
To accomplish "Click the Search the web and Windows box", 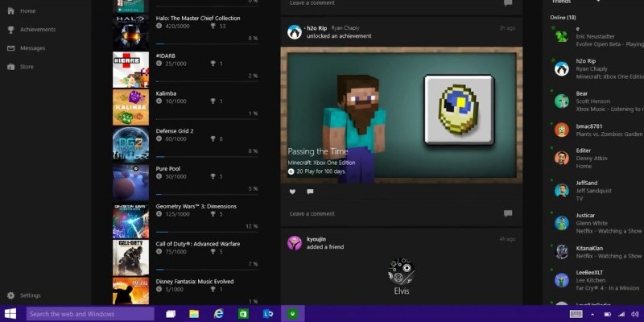I will (90, 314).
